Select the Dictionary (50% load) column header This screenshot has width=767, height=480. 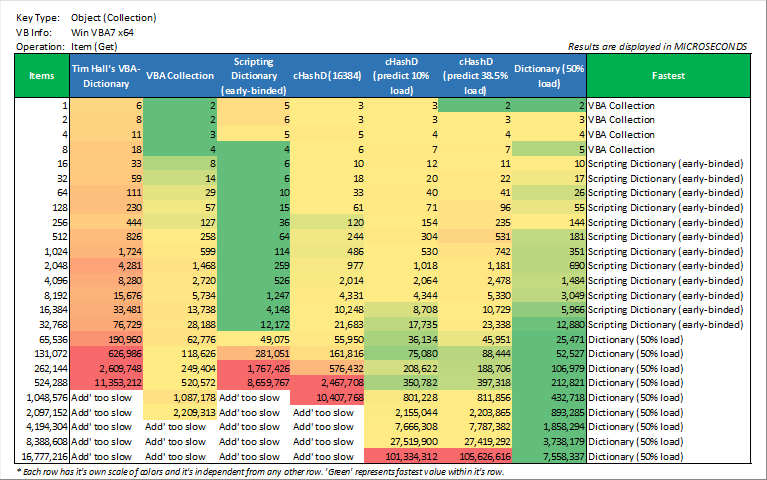[x=549, y=75]
